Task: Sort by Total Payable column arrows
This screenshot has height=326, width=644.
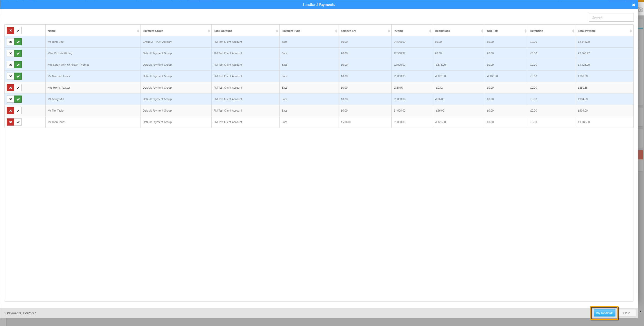Action: tap(630, 31)
